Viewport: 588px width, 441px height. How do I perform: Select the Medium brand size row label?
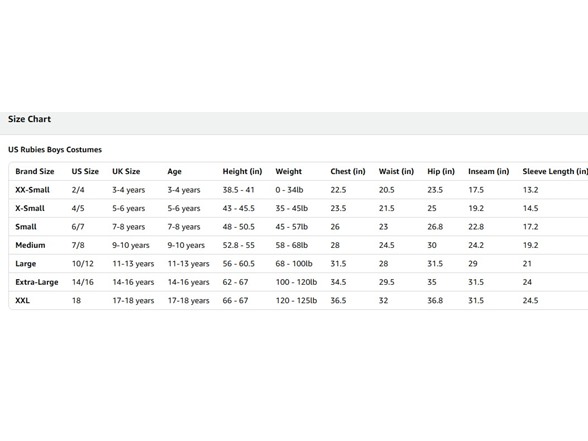pyautogui.click(x=30, y=245)
